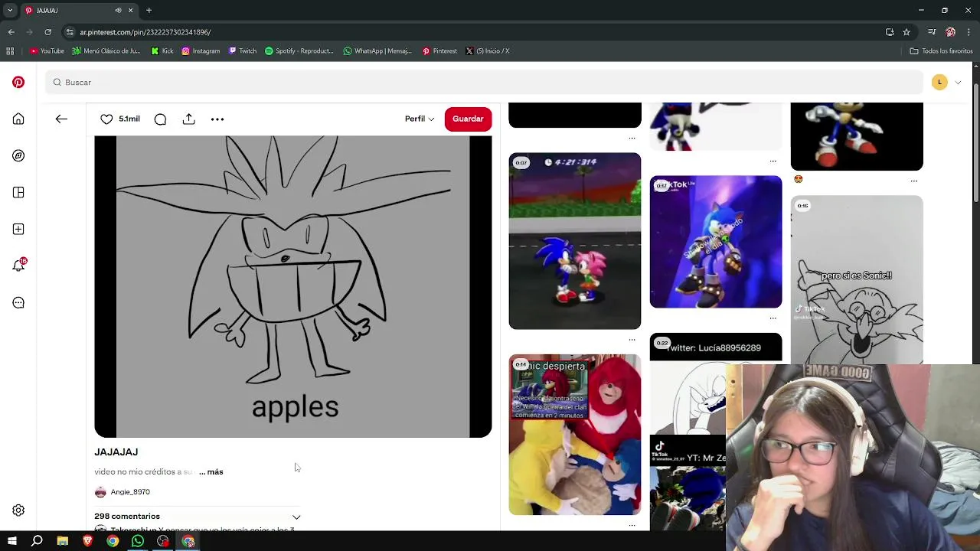Reload the page with the refresh icon
980x551 pixels.
pos(47,32)
